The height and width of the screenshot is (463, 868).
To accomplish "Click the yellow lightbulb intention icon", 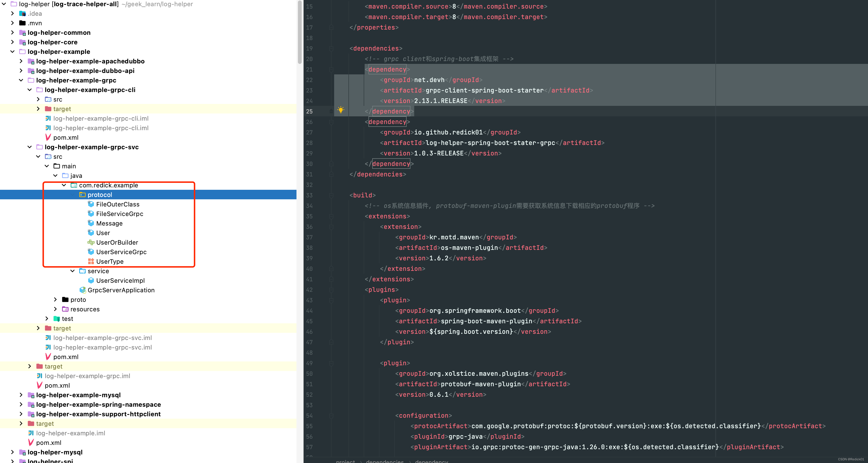I will coord(341,110).
